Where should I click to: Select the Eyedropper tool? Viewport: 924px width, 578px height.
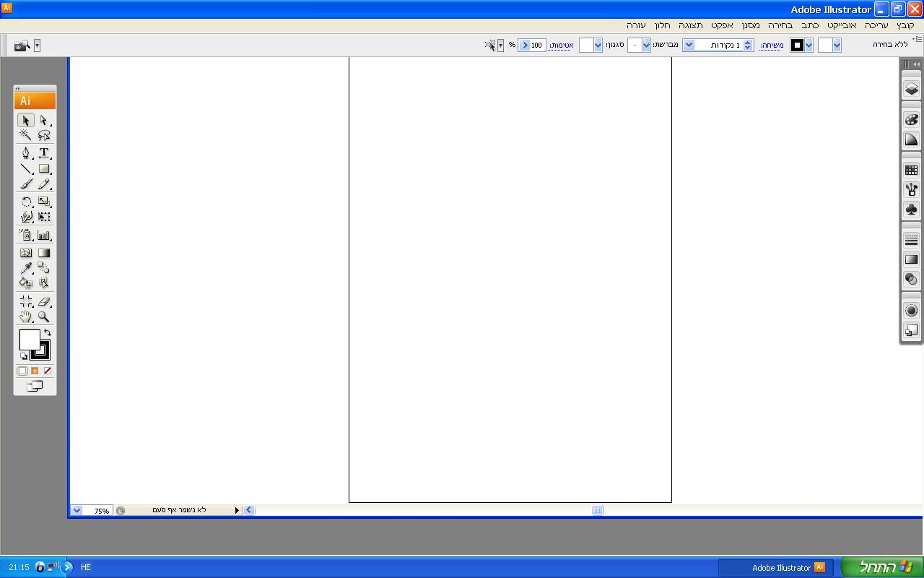point(26,268)
